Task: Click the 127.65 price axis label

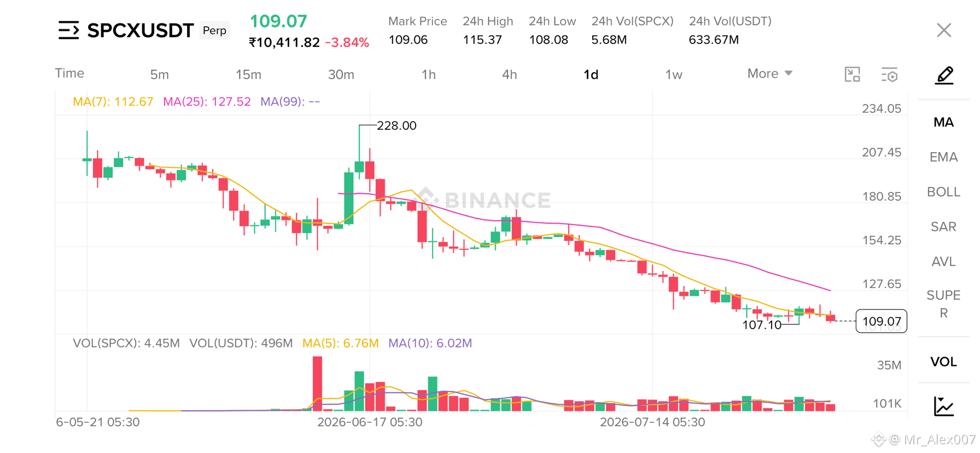Action: tap(882, 284)
